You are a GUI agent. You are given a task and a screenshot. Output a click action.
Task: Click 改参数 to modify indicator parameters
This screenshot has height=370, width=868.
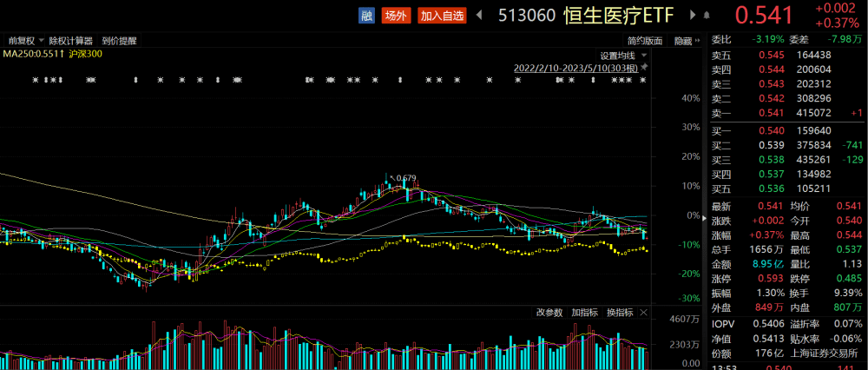click(549, 312)
